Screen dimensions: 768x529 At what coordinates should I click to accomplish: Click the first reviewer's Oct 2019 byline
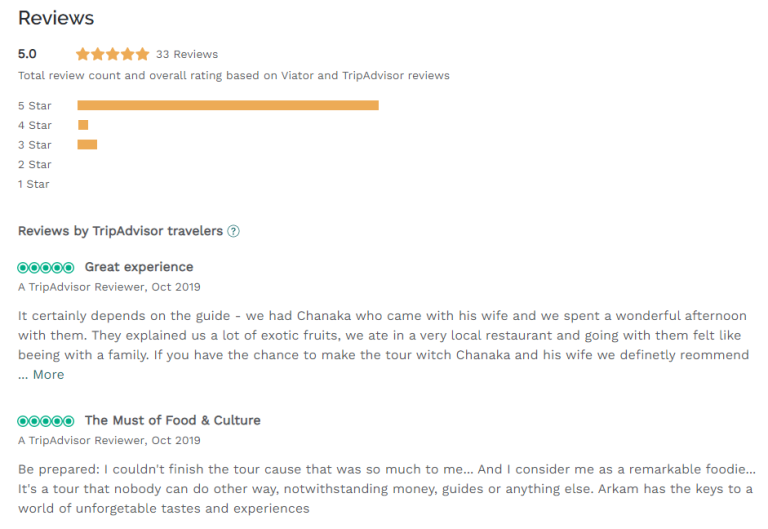tap(109, 287)
